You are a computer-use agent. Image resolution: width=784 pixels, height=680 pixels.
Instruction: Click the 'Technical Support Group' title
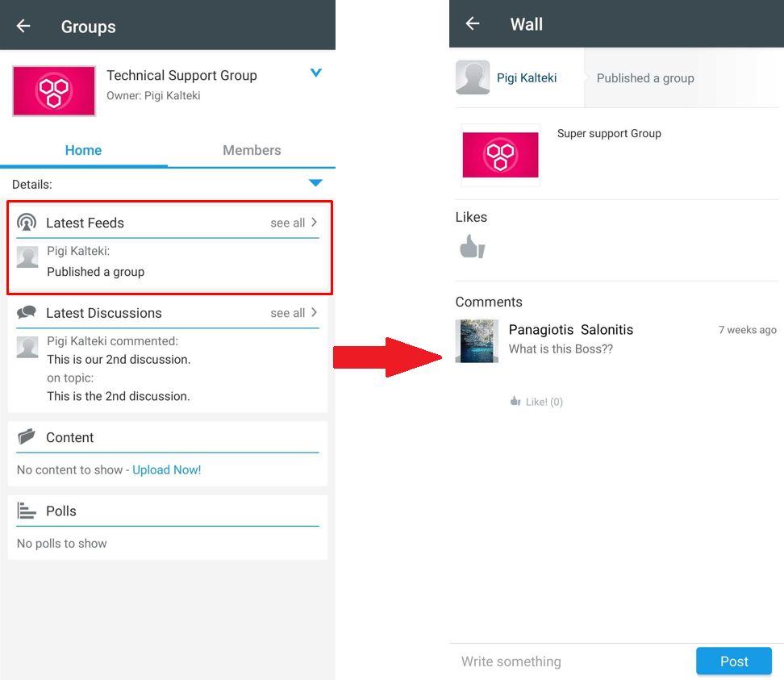[182, 76]
